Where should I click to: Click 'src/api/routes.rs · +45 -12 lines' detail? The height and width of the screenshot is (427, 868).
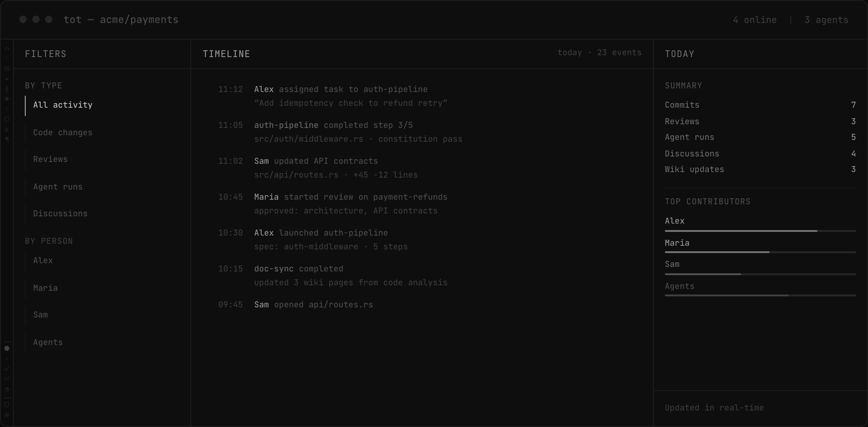[336, 175]
